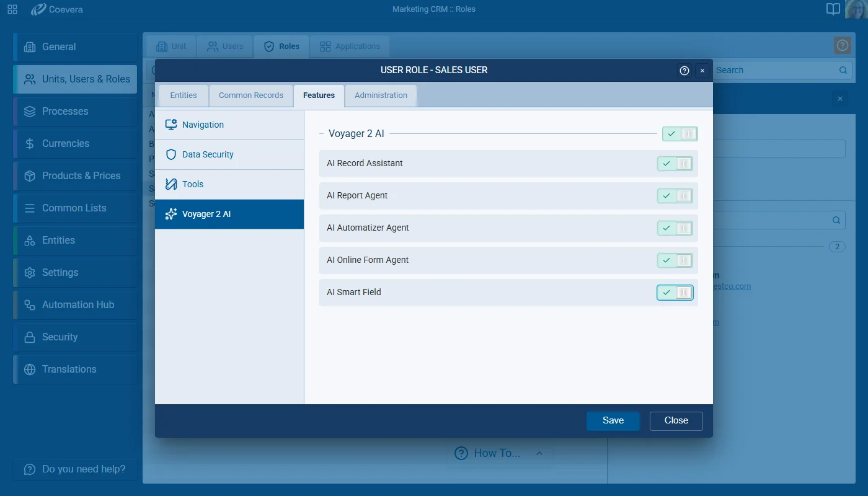This screenshot has width=868, height=496.
Task: Open the documentation book icon
Action: click(x=833, y=9)
